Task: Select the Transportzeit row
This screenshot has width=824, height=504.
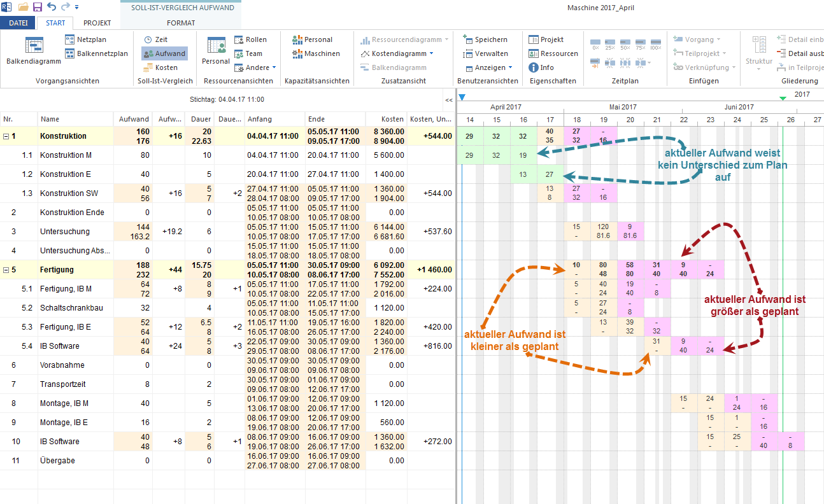Action: pyautogui.click(x=228, y=384)
